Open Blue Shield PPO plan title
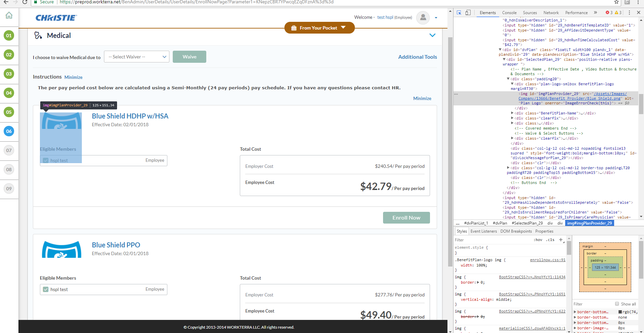This screenshot has width=644, height=333. tap(116, 245)
